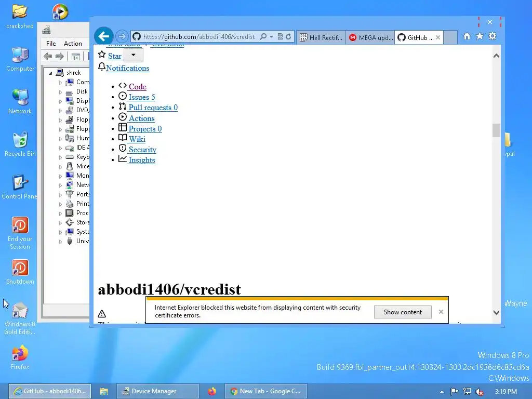
Task: Select the Storage controllers tree item
Action: (83, 222)
